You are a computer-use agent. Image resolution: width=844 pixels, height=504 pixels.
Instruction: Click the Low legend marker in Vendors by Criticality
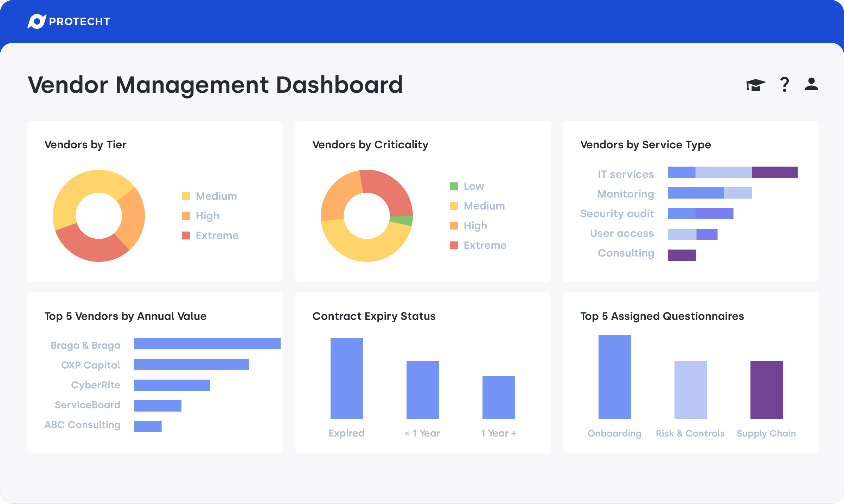point(454,186)
